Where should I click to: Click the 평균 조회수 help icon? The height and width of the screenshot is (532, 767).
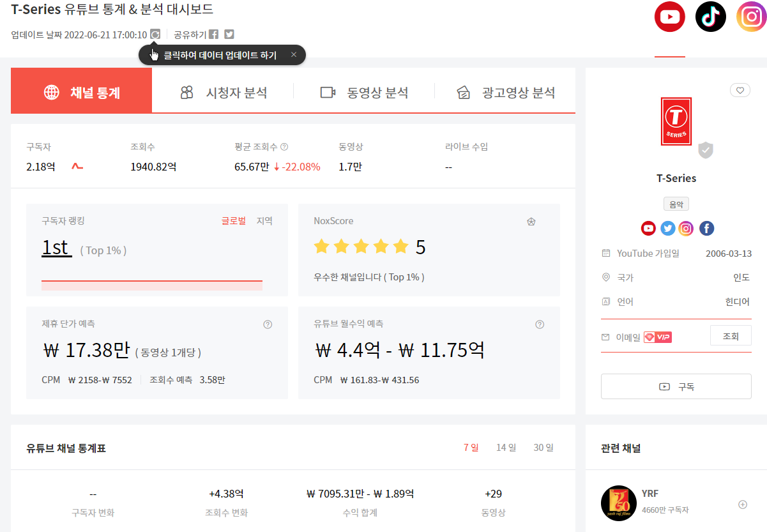[284, 147]
